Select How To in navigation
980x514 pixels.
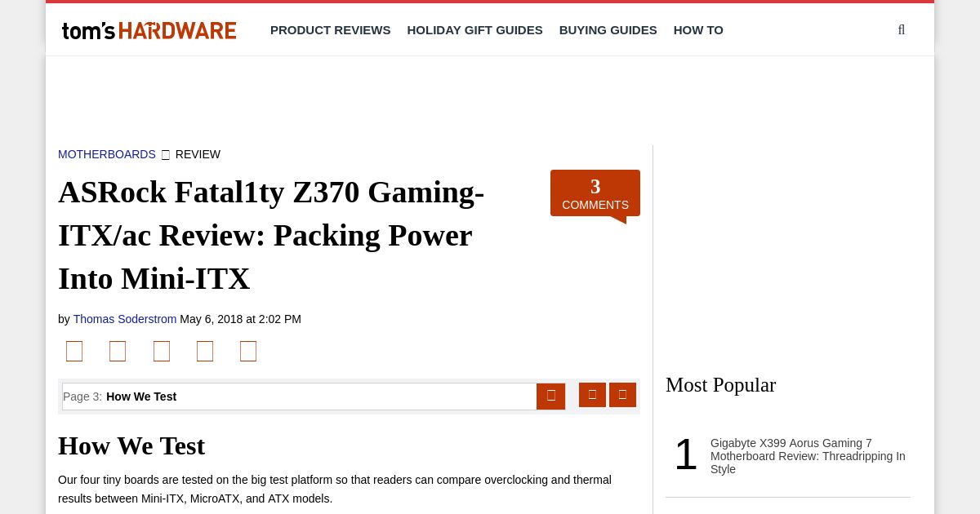698,30
